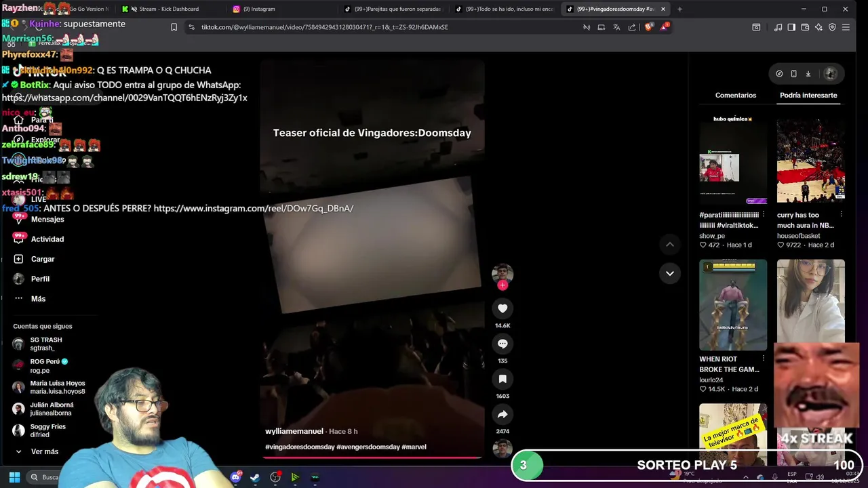Viewport: 868px width, 488px height.
Task: Open OBS Studio from the taskbar
Action: click(x=275, y=477)
